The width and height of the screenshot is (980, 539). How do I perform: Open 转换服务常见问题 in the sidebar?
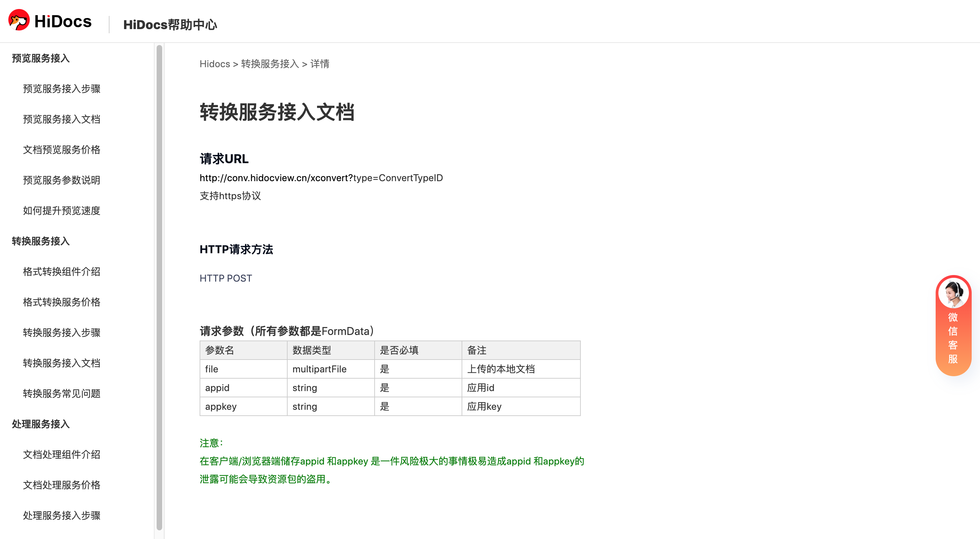point(62,393)
